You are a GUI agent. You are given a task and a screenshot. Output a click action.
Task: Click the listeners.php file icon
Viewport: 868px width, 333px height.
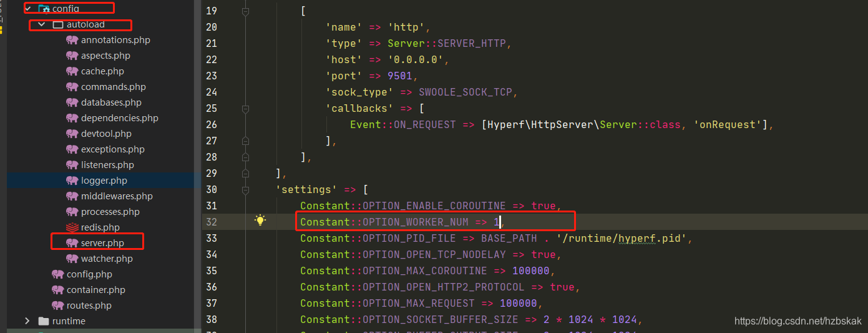tap(72, 165)
